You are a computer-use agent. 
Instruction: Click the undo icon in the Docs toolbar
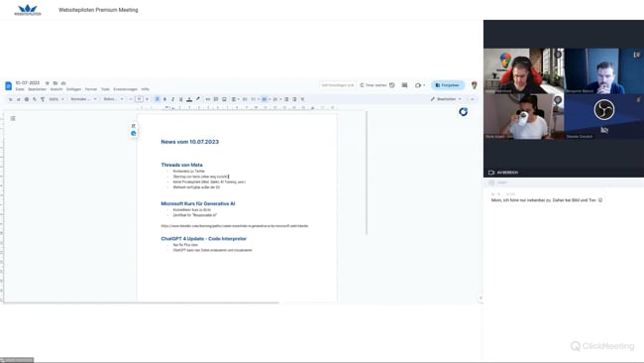tap(10, 99)
